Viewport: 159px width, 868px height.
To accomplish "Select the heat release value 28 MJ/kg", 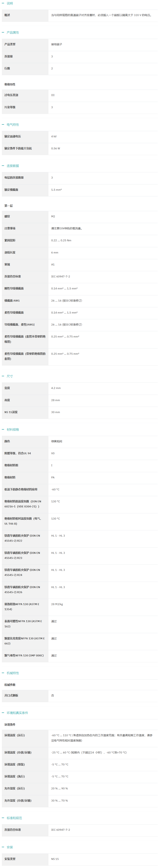I will click(57, 604).
